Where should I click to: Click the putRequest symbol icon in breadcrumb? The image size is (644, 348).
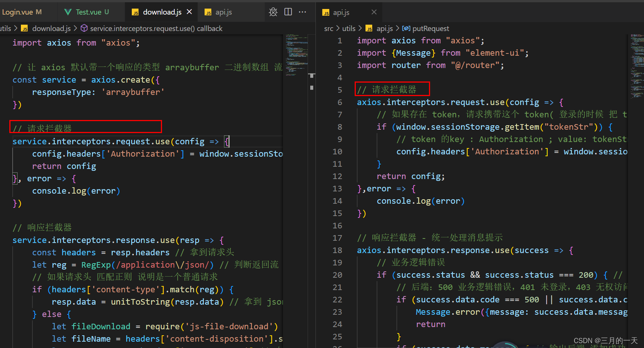pyautogui.click(x=406, y=28)
